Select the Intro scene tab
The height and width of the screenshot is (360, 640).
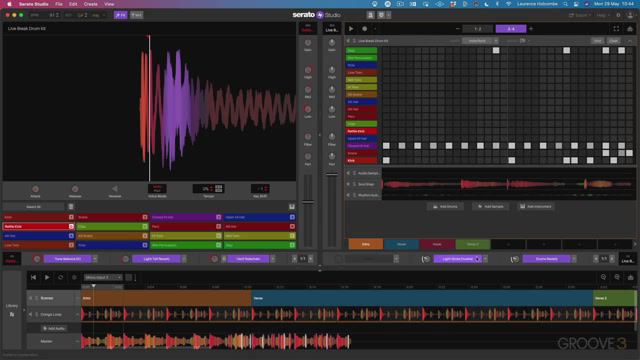tap(366, 244)
